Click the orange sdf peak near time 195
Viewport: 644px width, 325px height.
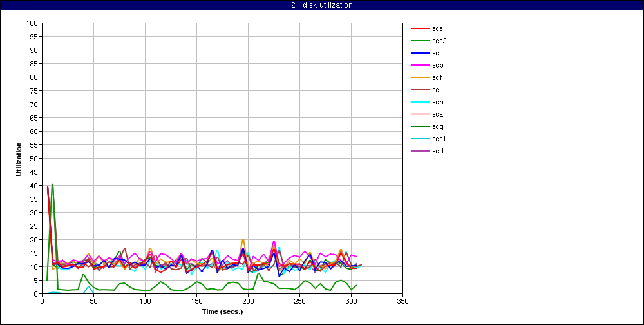[243, 239]
